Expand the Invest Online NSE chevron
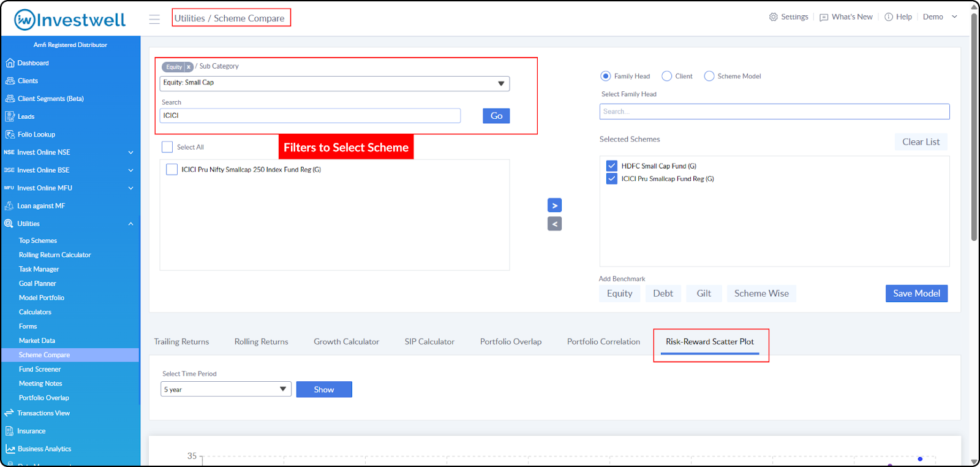980x467 pixels. pos(130,153)
